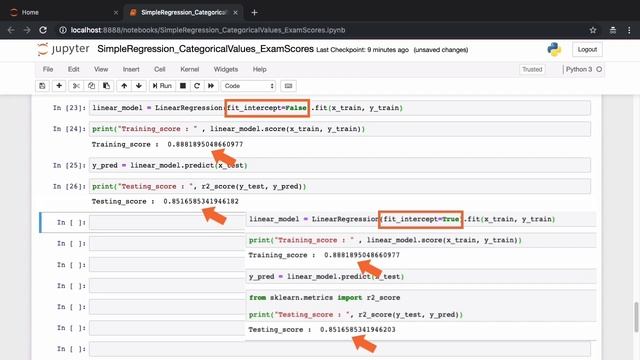Interrupt the kernel with stop icon
The image size is (640, 360).
[x=183, y=86]
